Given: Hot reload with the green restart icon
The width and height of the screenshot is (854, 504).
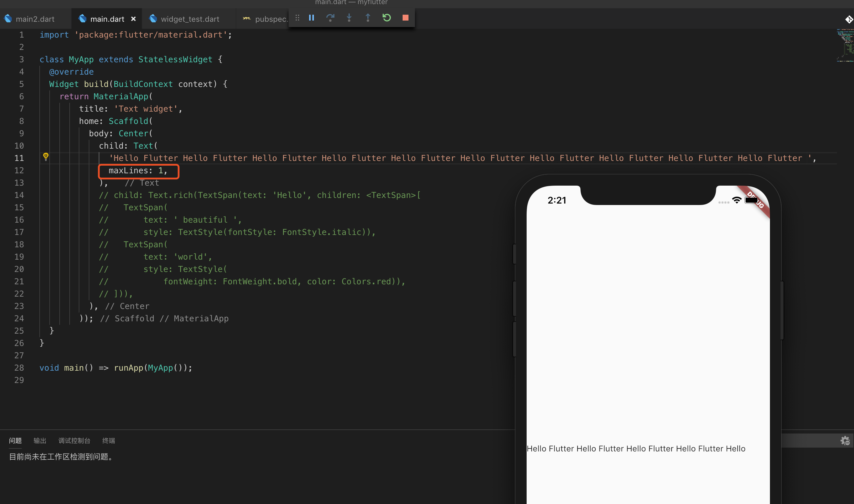Looking at the screenshot, I should [x=386, y=18].
